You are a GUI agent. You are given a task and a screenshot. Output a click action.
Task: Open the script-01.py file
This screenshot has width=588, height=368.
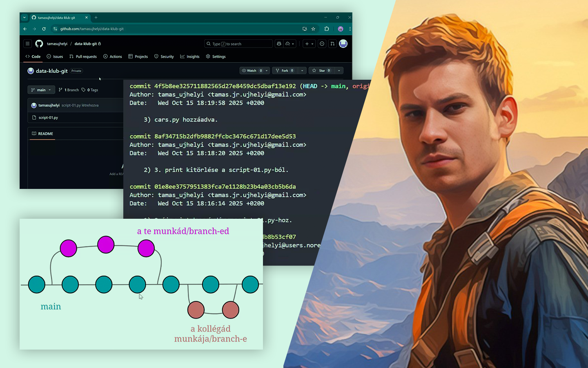(48, 118)
